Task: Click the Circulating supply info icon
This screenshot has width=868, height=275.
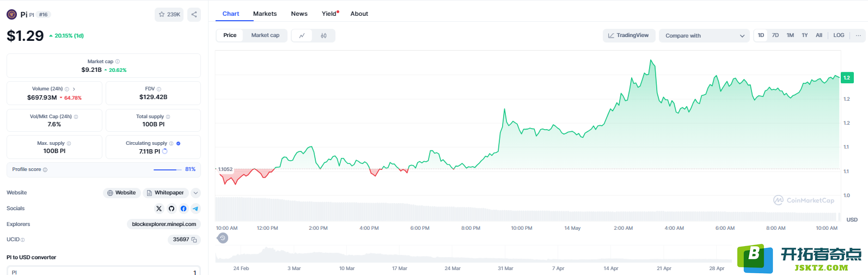Action: click(171, 143)
